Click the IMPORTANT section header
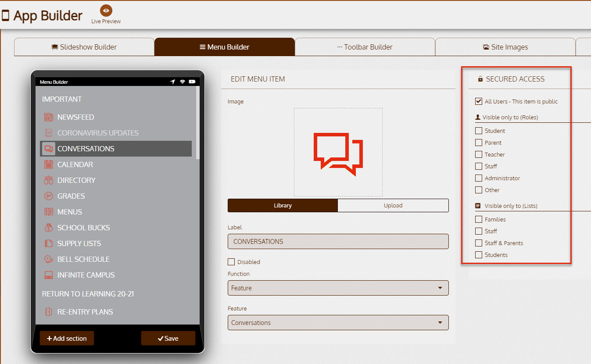Image resolution: width=591 pixels, height=364 pixels. pos(62,99)
